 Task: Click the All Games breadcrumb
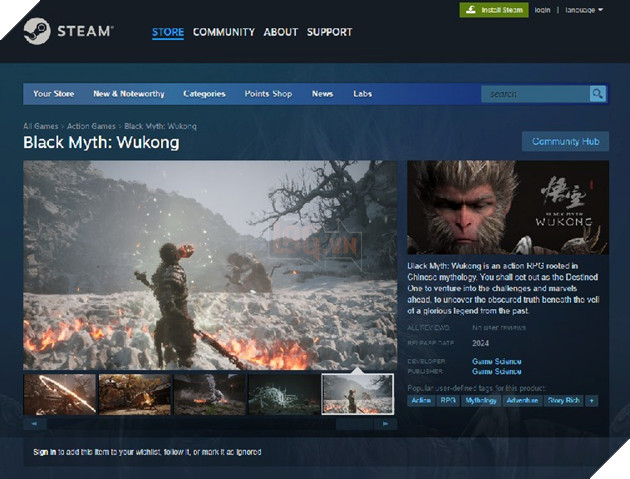pos(41,126)
